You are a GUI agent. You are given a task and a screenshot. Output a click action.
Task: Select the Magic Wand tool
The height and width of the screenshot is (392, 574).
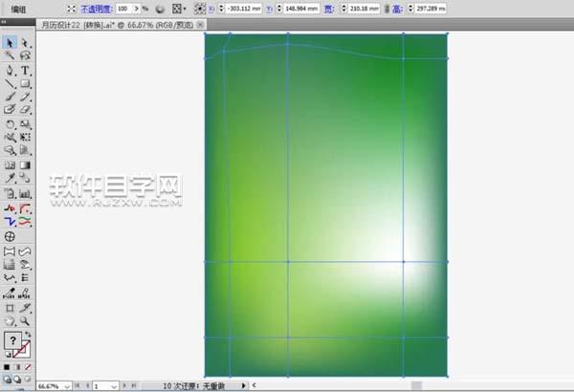10,55
